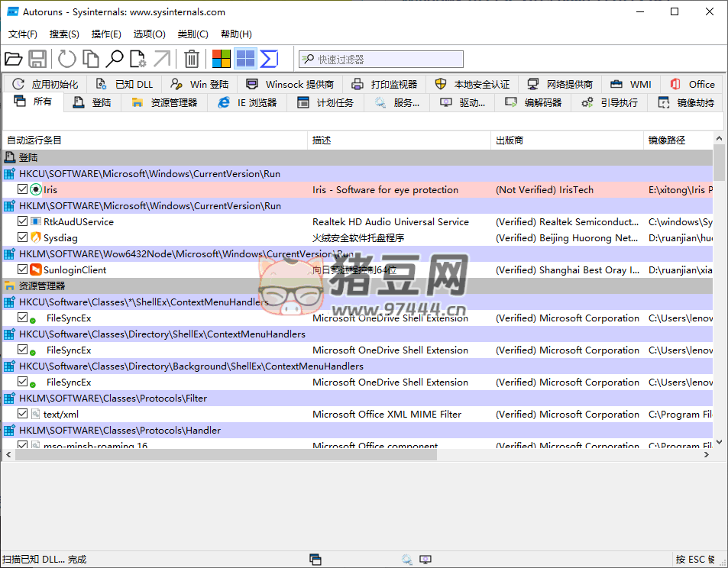Click the trash can delete icon
The image size is (728, 568).
193,59
